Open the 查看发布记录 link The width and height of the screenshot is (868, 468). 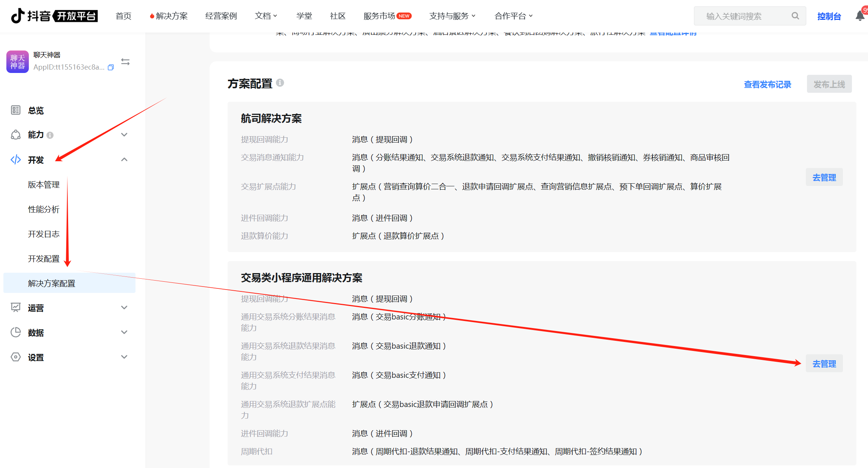(767, 84)
